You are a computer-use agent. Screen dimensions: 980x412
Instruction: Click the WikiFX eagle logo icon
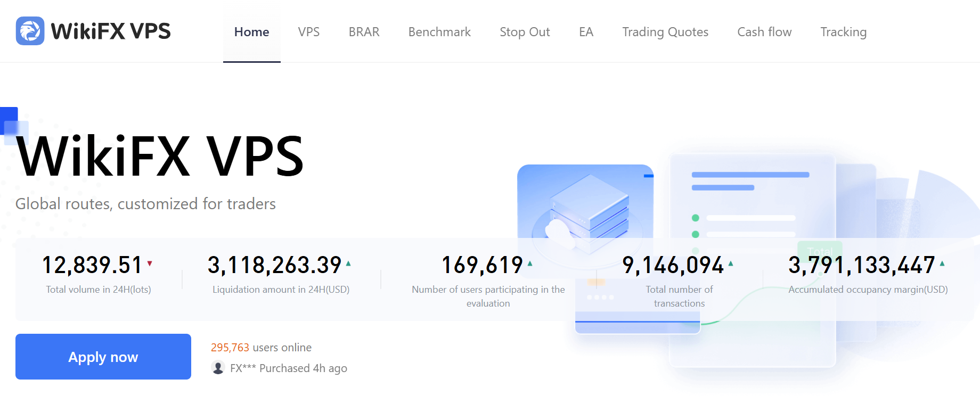30,31
